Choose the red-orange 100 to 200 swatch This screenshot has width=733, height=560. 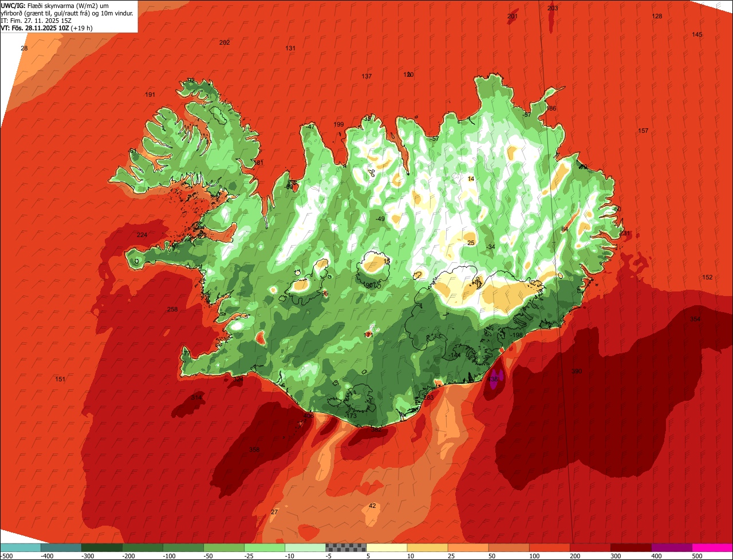pyautogui.click(x=549, y=547)
